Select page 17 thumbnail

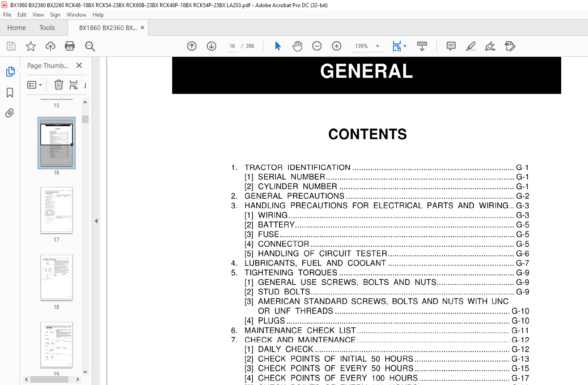pyautogui.click(x=56, y=210)
